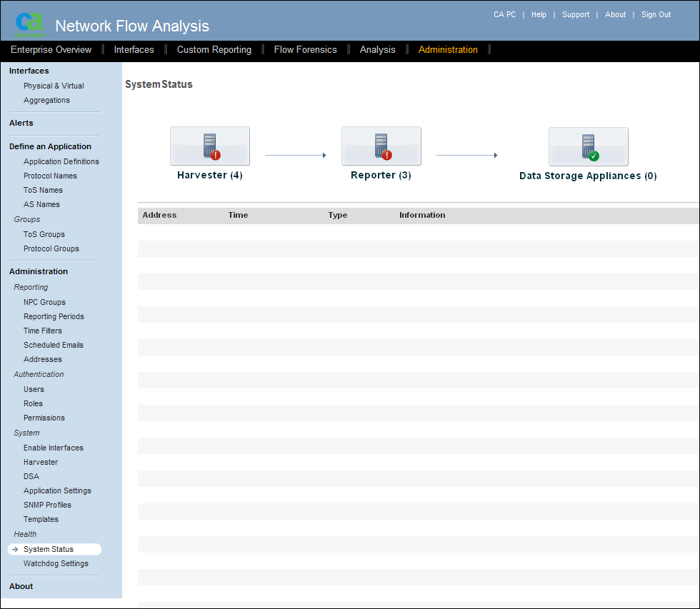Select Analysis from the navigation bar

(x=377, y=49)
